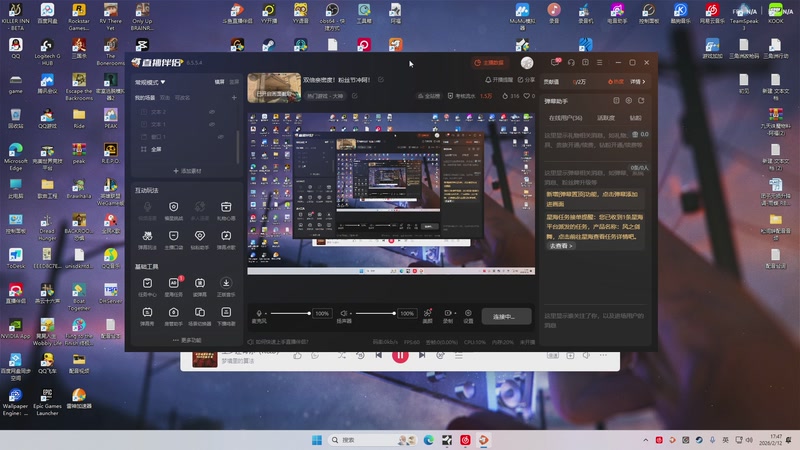The height and width of the screenshot is (450, 800).
Task: Open the message icon with red badge
Action: 555,62
